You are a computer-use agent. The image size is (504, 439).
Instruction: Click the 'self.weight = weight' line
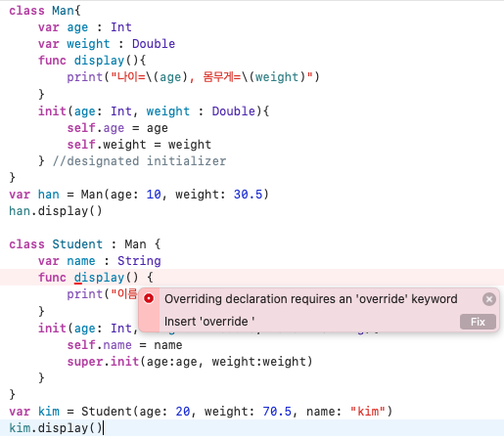click(x=139, y=145)
